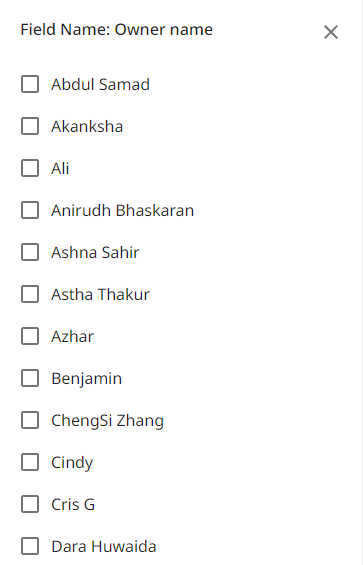Enable the ChengSi Zhang checkbox
This screenshot has width=363, height=565.
(30, 420)
